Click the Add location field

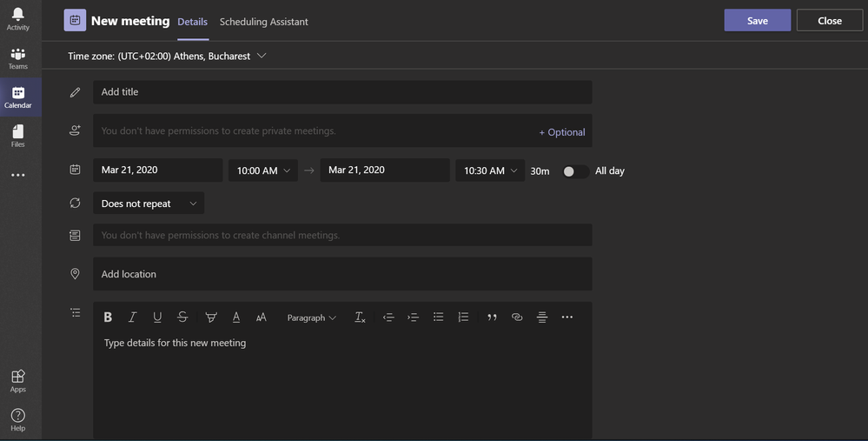pyautogui.click(x=342, y=274)
